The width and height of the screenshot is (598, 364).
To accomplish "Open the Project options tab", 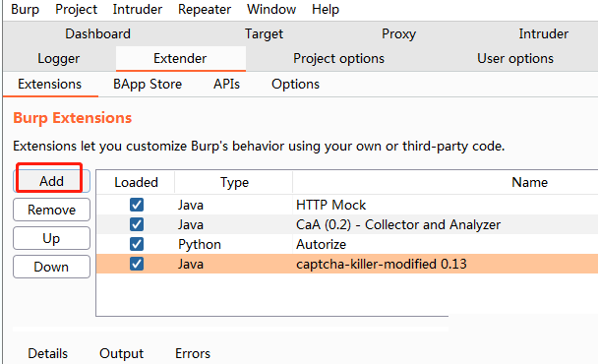I will [338, 58].
